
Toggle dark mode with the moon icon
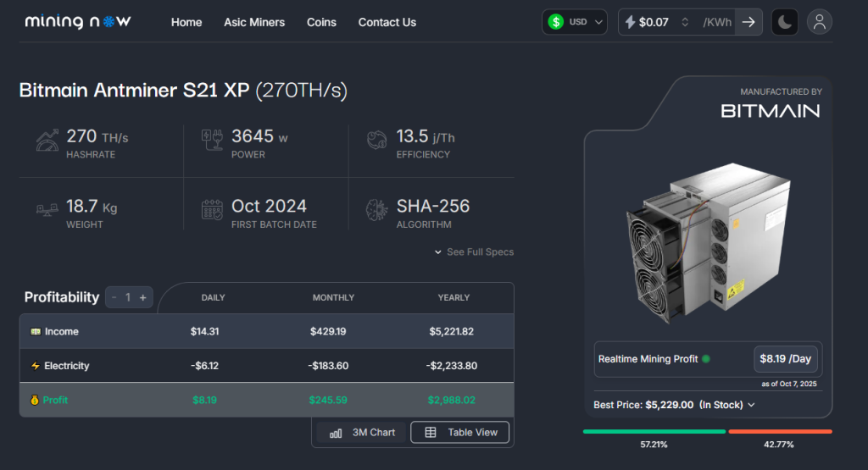(x=785, y=22)
